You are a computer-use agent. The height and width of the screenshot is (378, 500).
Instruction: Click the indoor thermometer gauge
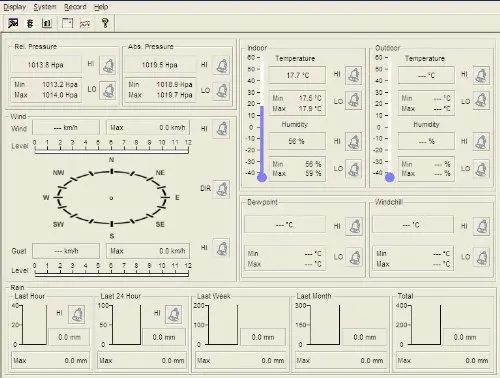pos(262,119)
